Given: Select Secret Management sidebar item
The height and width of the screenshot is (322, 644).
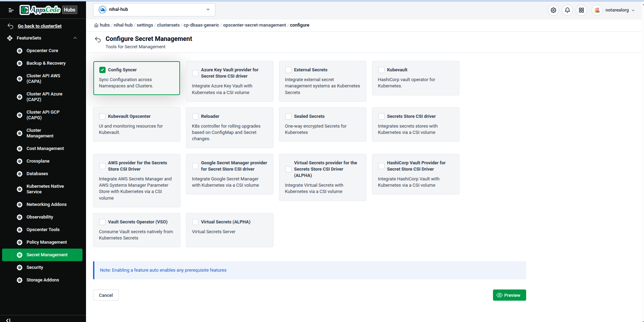Looking at the screenshot, I should pos(42,255).
